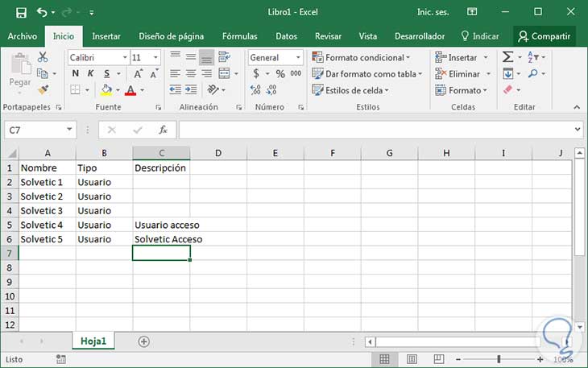The height and width of the screenshot is (368, 588).
Task: Open the Calibri font name dropdown
Action: pyautogui.click(x=125, y=57)
